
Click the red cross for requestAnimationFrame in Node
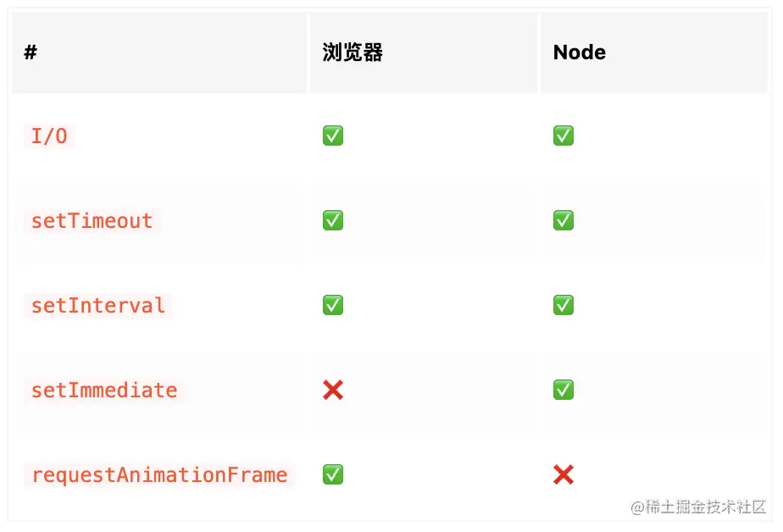point(564,474)
